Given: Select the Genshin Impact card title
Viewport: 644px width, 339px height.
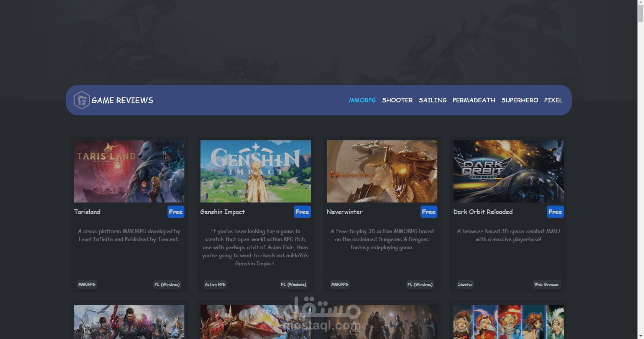Looking at the screenshot, I should [222, 212].
